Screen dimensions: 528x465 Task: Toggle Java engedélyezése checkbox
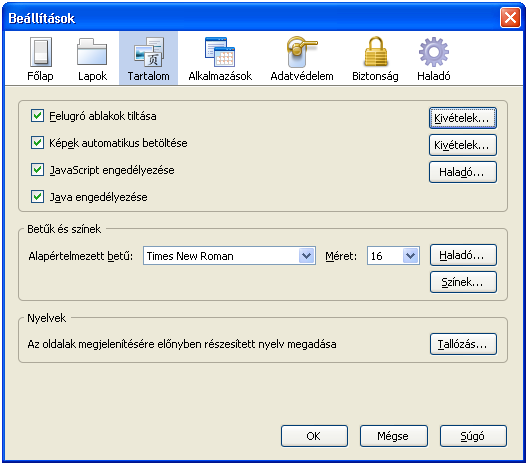(x=37, y=197)
